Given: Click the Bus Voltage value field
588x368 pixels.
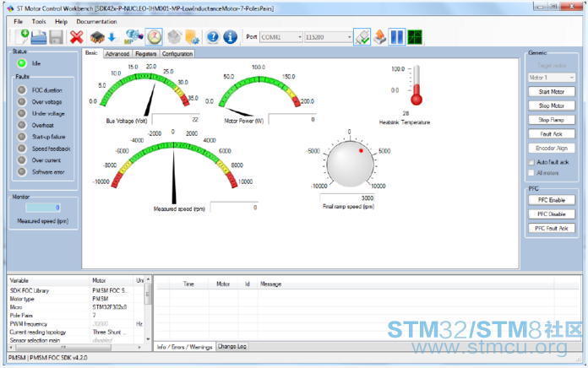Looking at the screenshot, I should [176, 120].
